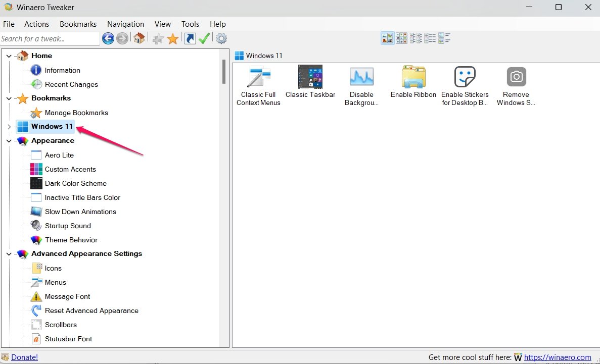Open the Actions menu
600x364 pixels.
[37, 24]
